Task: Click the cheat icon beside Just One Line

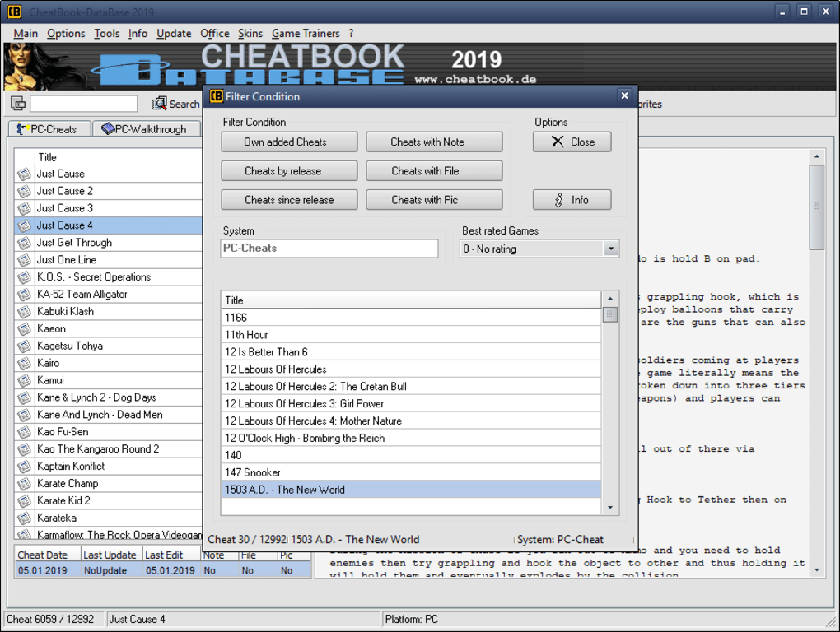Action: (x=24, y=260)
